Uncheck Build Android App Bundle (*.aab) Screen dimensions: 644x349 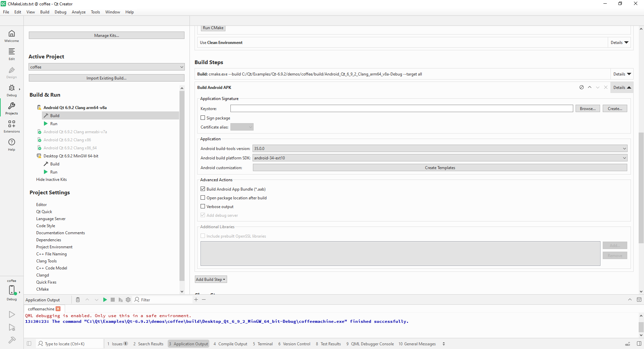203,189
